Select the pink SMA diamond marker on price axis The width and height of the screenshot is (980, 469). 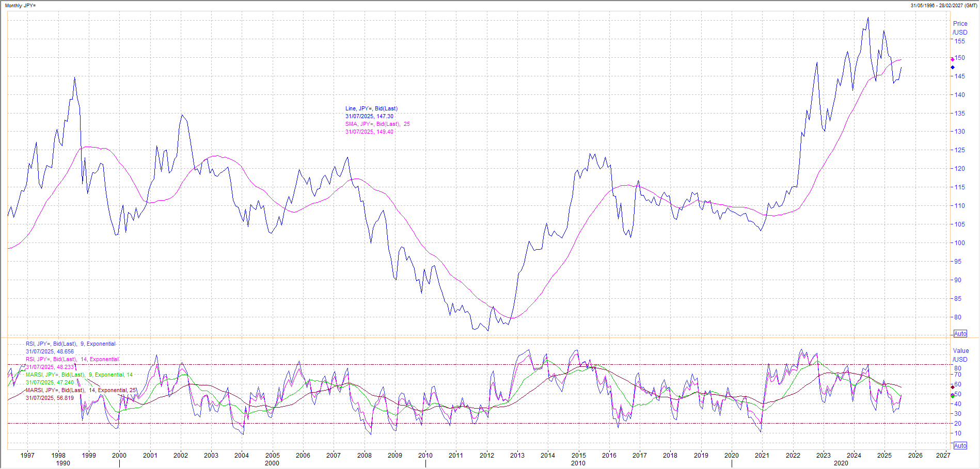pyautogui.click(x=953, y=60)
